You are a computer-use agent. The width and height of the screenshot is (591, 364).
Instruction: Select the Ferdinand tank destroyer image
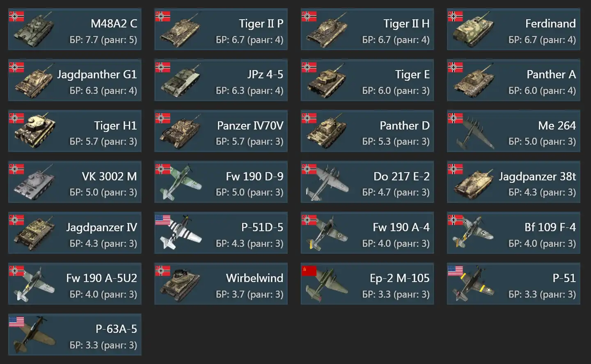(473, 30)
